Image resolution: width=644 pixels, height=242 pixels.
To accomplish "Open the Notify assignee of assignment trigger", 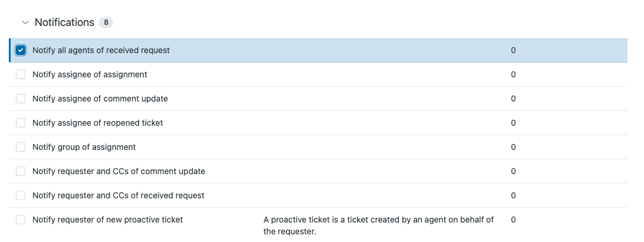I will click(90, 74).
